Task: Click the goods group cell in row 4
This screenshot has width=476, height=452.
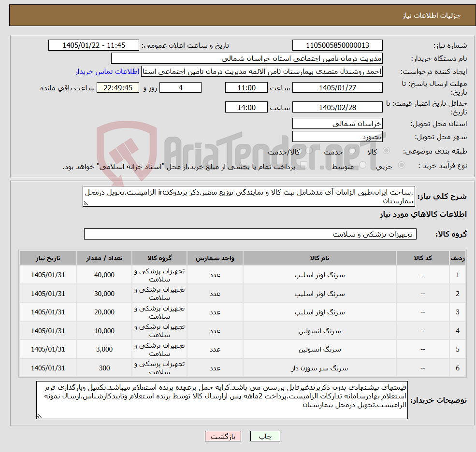Action: [x=159, y=331]
